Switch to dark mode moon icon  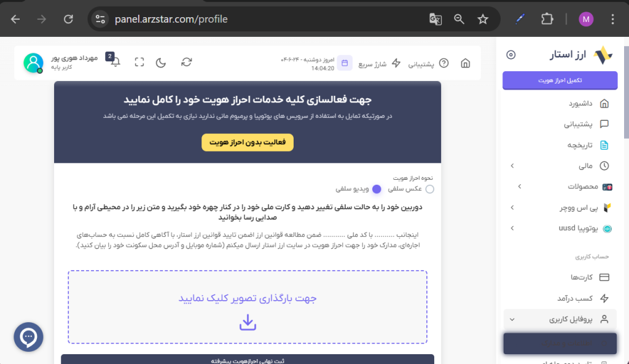click(161, 62)
